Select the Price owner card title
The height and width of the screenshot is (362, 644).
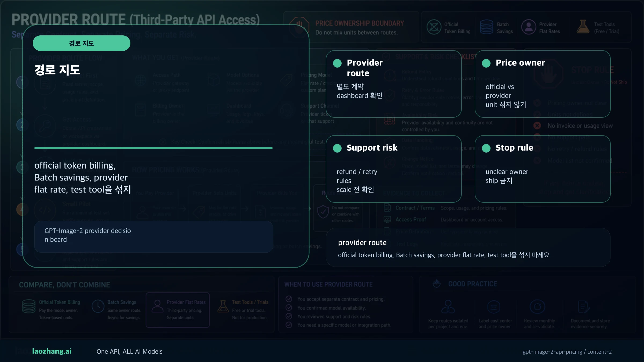coord(520,63)
